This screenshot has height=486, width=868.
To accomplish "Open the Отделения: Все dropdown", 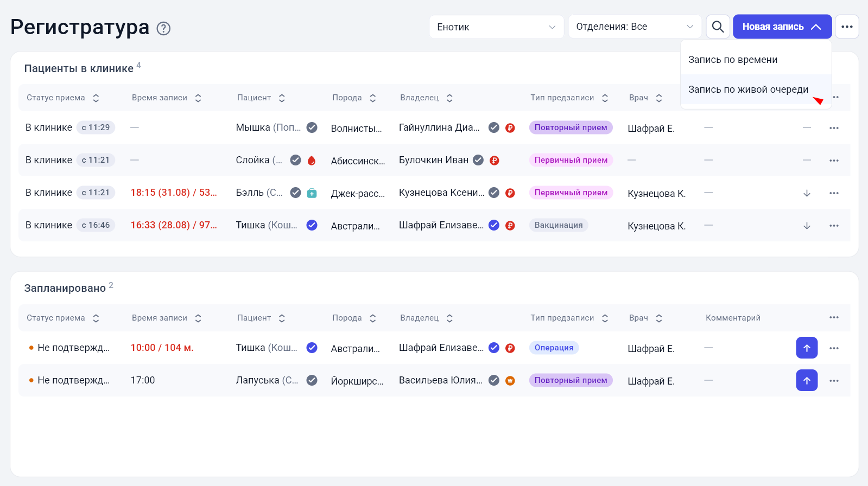I will (635, 27).
